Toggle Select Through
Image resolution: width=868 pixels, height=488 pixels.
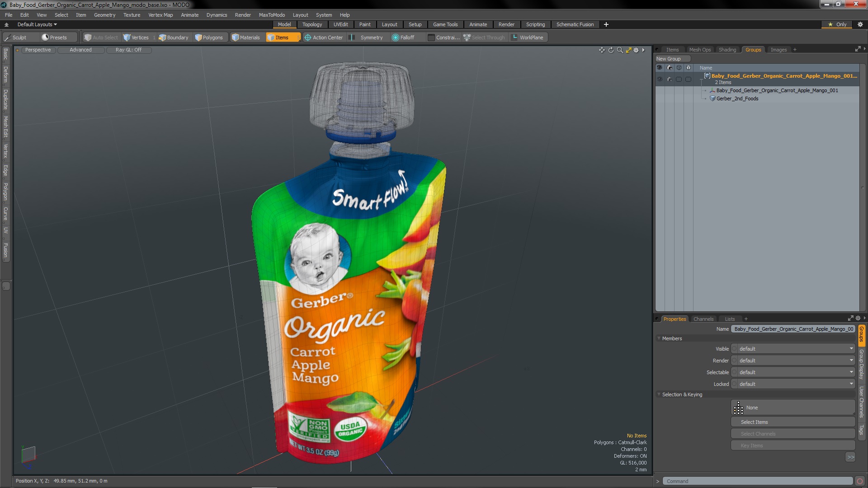(484, 38)
